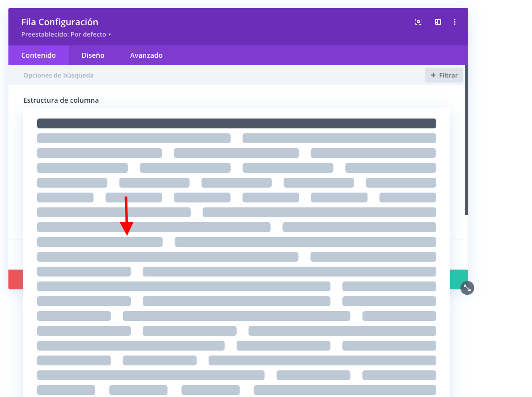
Task: Click the Filtrar button
Action: click(444, 75)
